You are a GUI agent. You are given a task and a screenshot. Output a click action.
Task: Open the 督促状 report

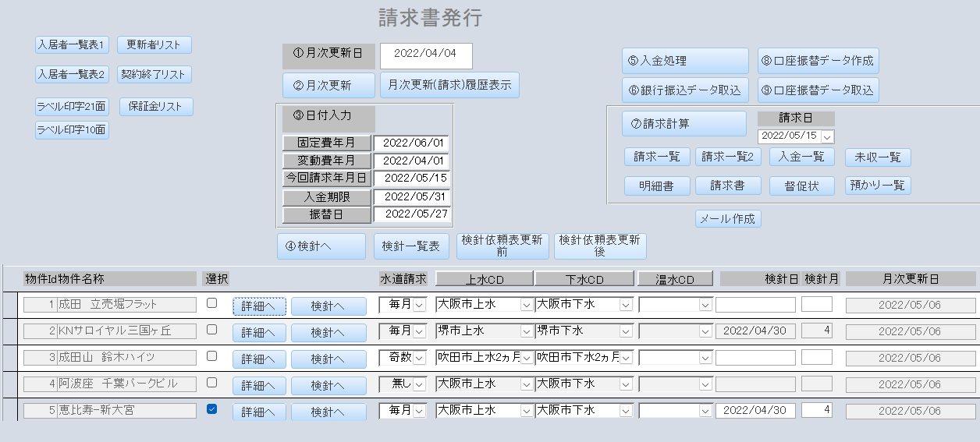(802, 186)
